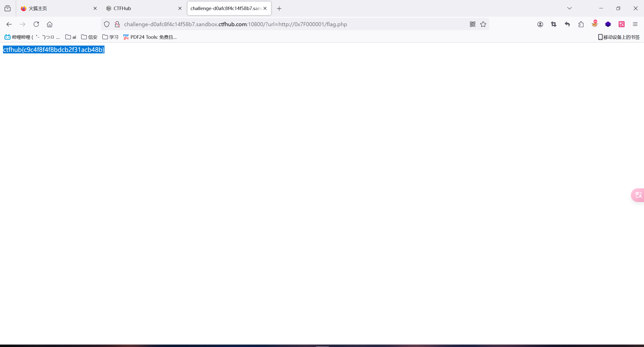Open Firefox View tab list icon

(8, 8)
